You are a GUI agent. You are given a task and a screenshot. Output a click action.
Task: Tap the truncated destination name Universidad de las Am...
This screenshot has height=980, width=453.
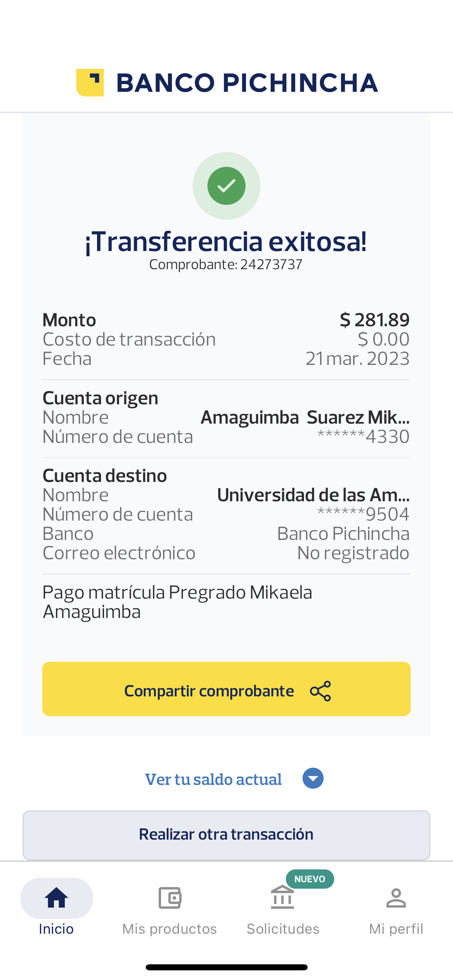tap(313, 495)
